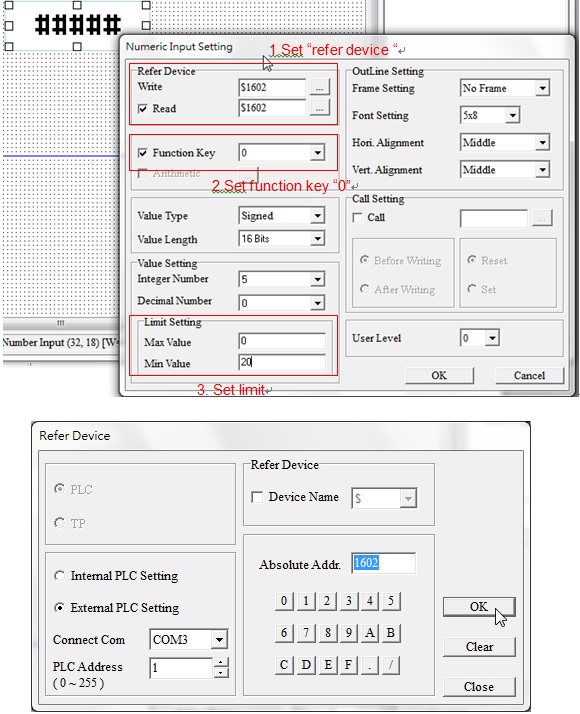
Task: Select Internal PLC Setting radio
Action: pyautogui.click(x=59, y=576)
